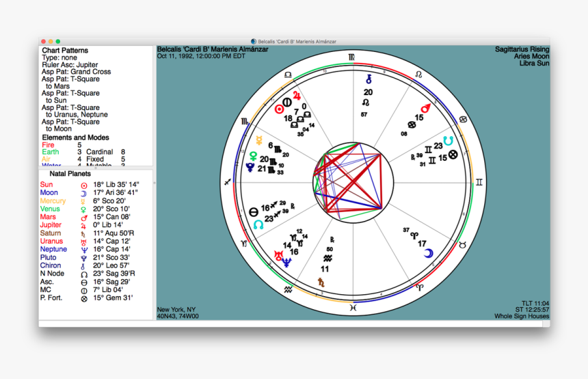Click the MC glyph in planets list
This screenshot has height=379, width=588.
point(84,291)
